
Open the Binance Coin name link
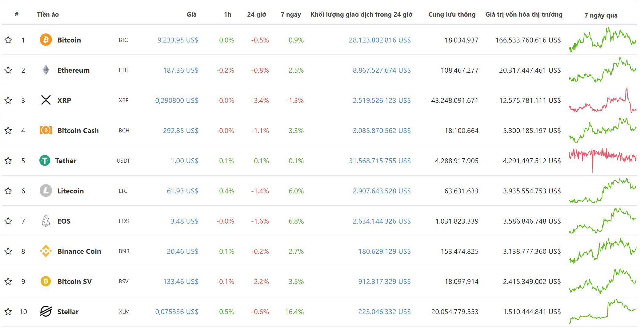[79, 251]
